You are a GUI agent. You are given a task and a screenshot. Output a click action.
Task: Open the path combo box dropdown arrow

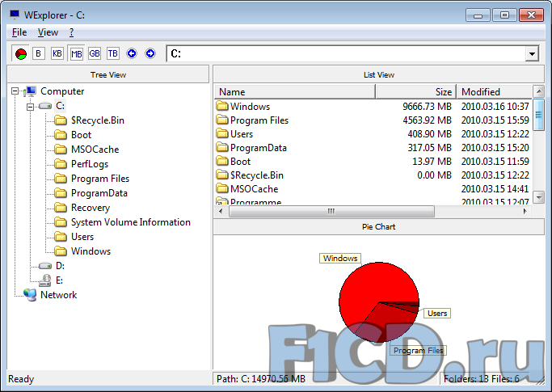coord(532,54)
